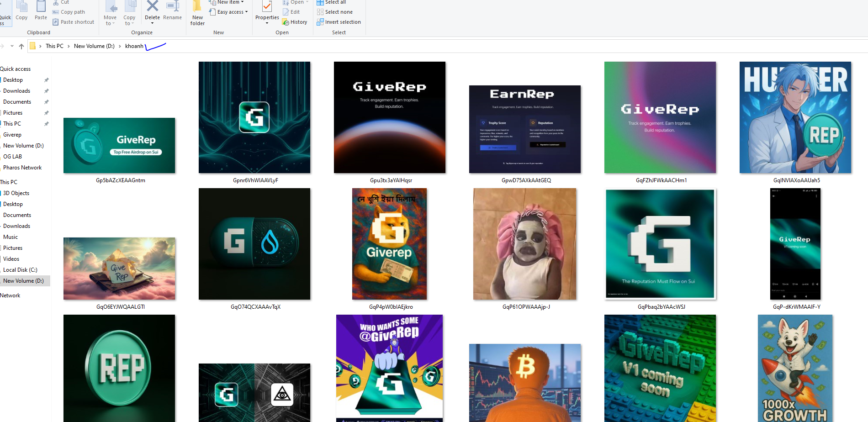Click the file name GqFZhJFWkAACHm1
Viewport: 868px width, 422px height.
point(661,180)
